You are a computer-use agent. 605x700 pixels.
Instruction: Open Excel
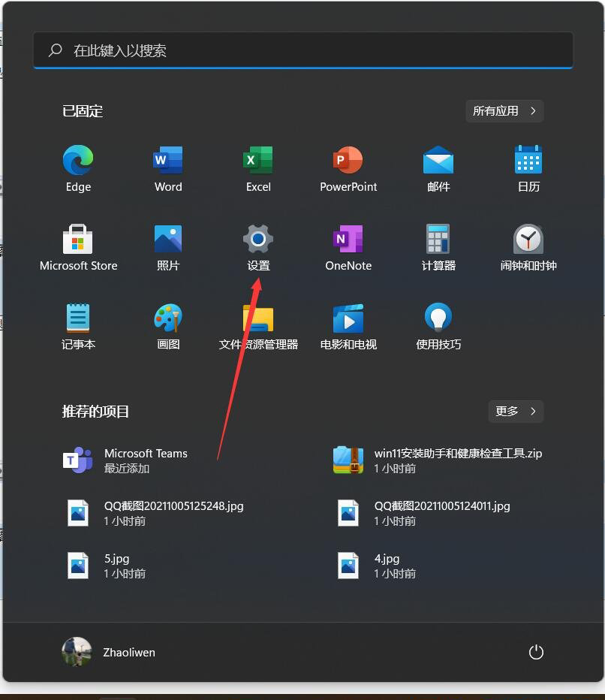257,161
